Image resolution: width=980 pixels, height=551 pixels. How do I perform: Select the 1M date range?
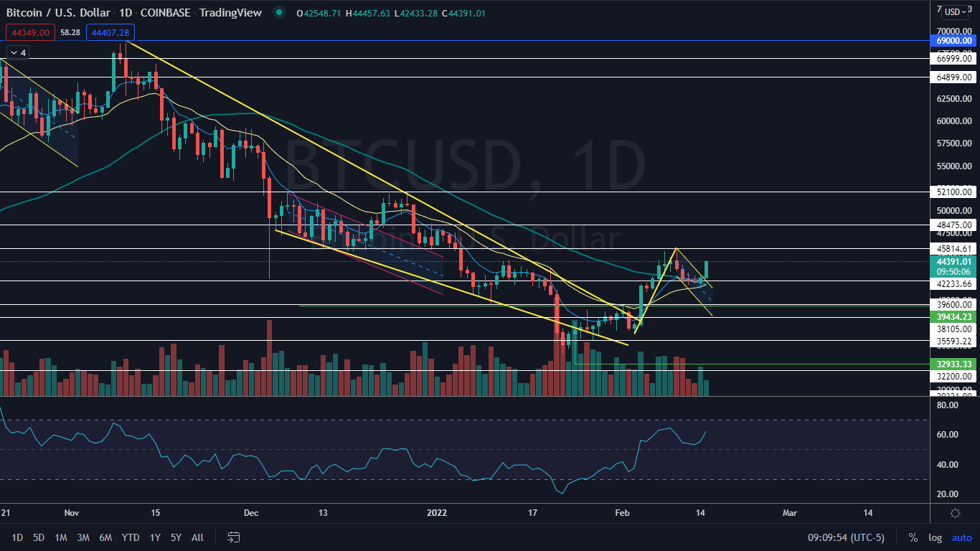pyautogui.click(x=61, y=537)
